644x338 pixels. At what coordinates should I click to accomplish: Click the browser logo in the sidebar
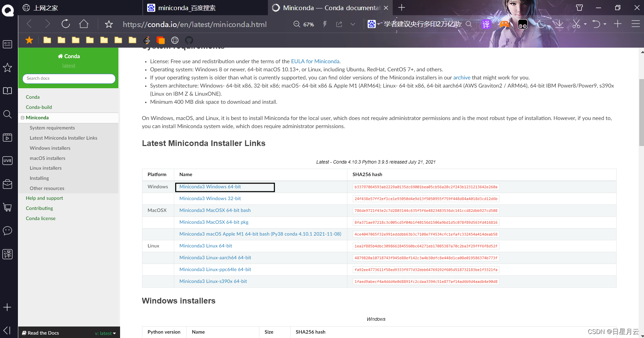click(8, 10)
